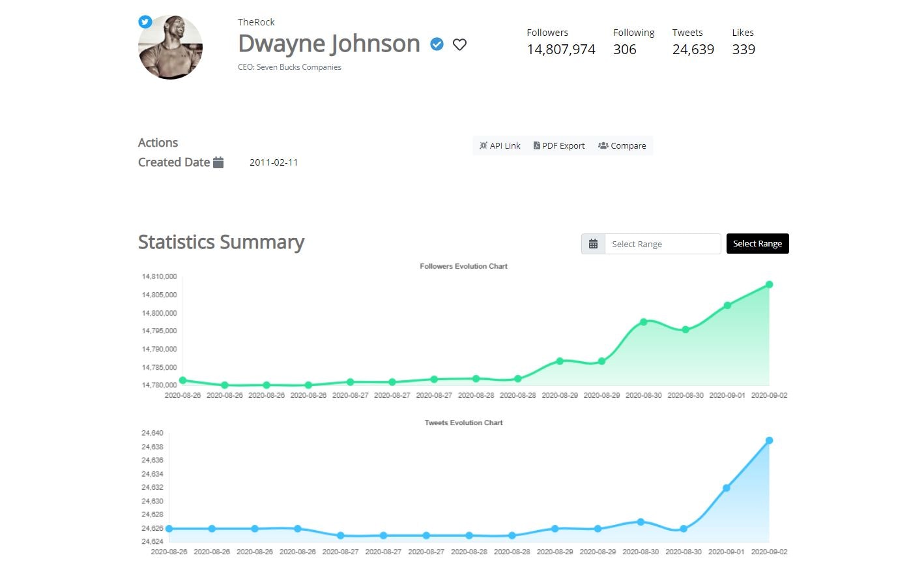Click the Twitter bird badge on the profile photo
The image size is (924, 566).
coord(145,22)
